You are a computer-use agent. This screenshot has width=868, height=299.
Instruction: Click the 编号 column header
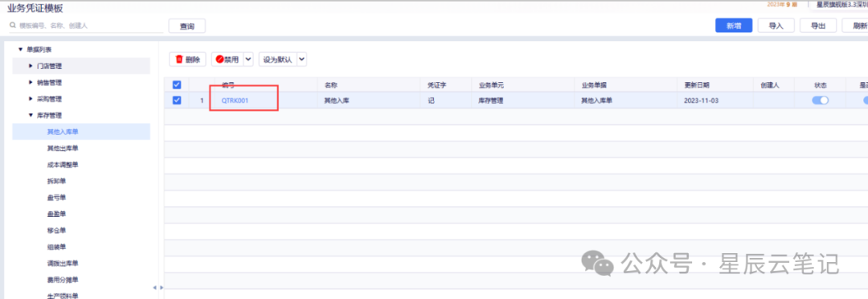tap(228, 85)
